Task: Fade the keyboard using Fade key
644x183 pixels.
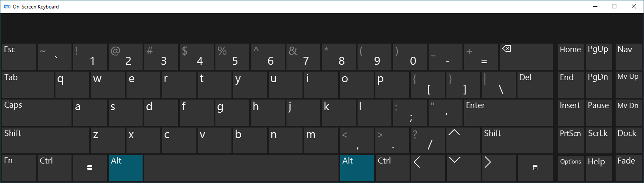Action: [626, 168]
